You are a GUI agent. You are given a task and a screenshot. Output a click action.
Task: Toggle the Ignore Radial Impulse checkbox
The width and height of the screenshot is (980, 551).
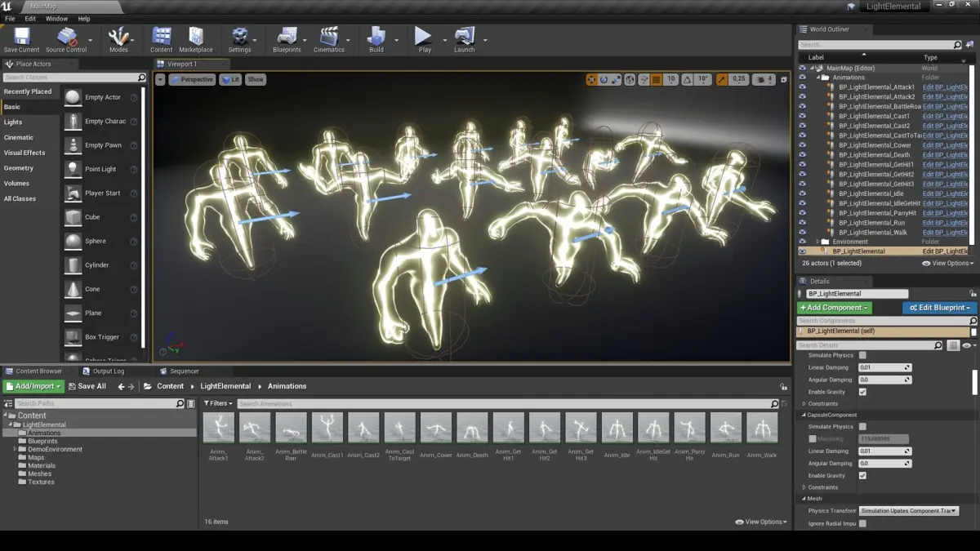point(862,523)
